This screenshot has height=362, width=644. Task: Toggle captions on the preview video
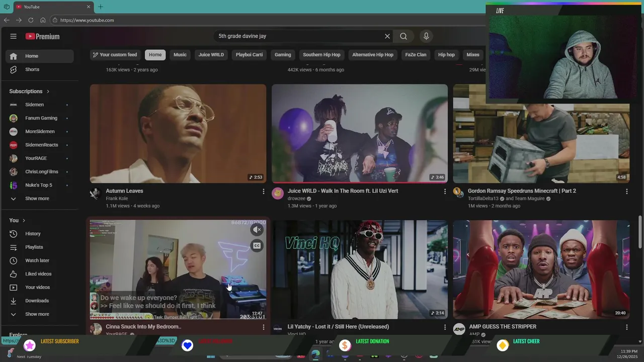pyautogui.click(x=257, y=246)
